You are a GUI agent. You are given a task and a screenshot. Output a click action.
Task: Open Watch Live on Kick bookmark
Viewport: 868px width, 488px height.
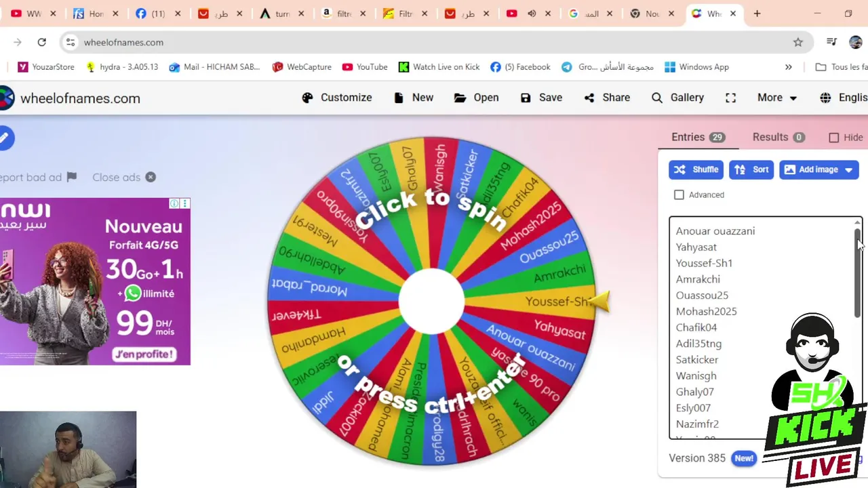(439, 67)
